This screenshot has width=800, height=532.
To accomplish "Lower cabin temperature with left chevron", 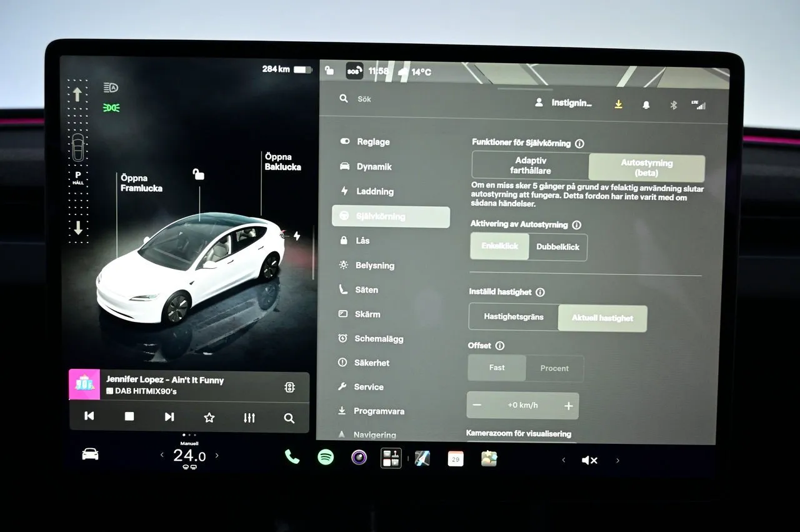I will 162,456.
